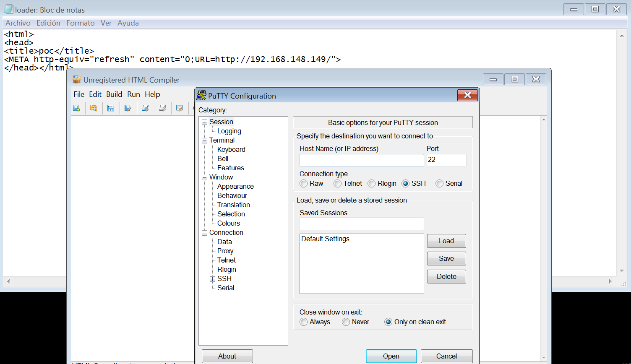Screen dimensions: 631x364
Task: Select Logging in the category tree
Action: (229, 131)
